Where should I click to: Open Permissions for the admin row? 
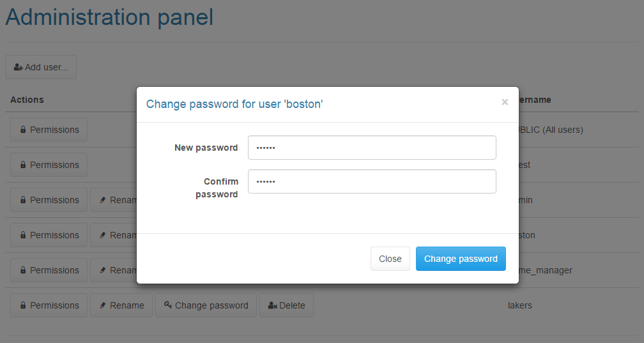(49, 200)
